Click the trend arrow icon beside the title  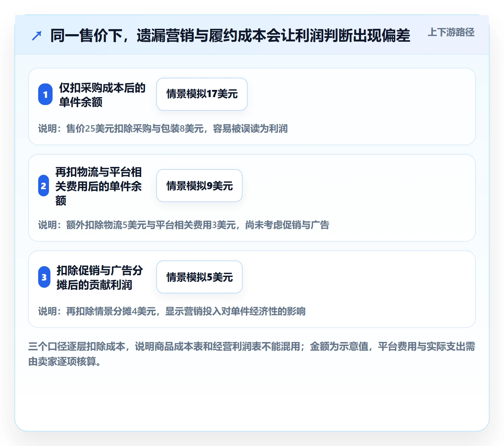coord(37,36)
